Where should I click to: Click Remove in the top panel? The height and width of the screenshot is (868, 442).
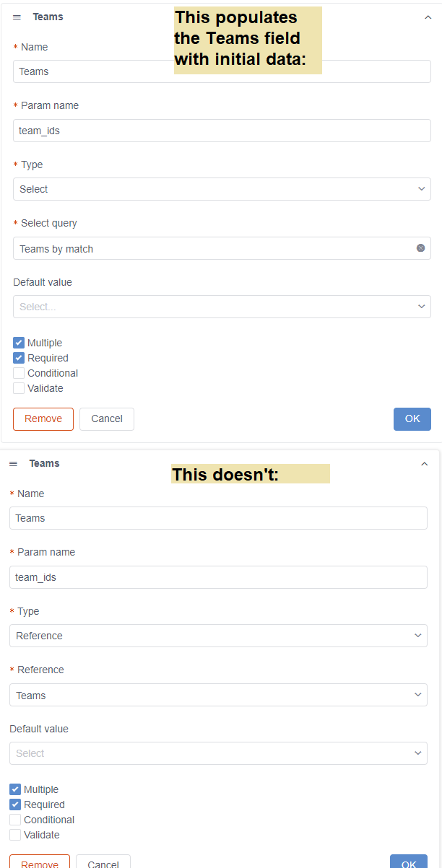tap(43, 418)
